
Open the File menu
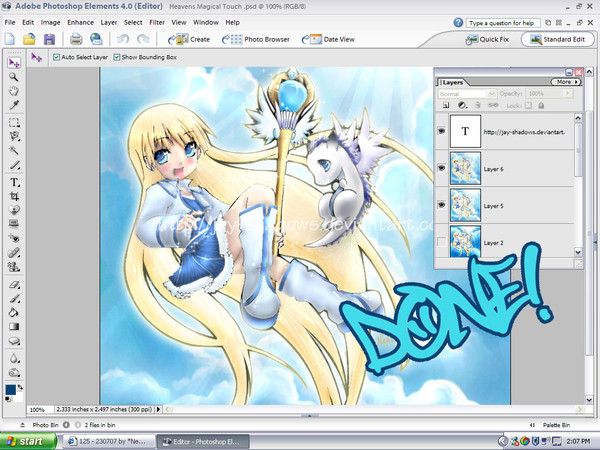[x=10, y=23]
